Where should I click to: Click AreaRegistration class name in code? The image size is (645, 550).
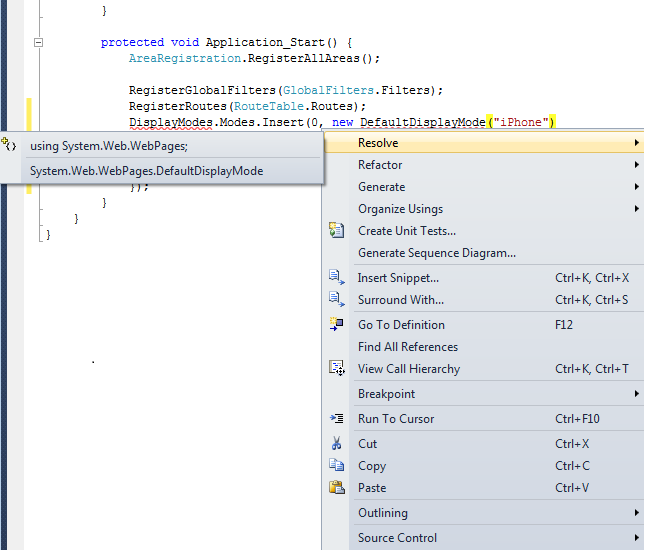185,58
